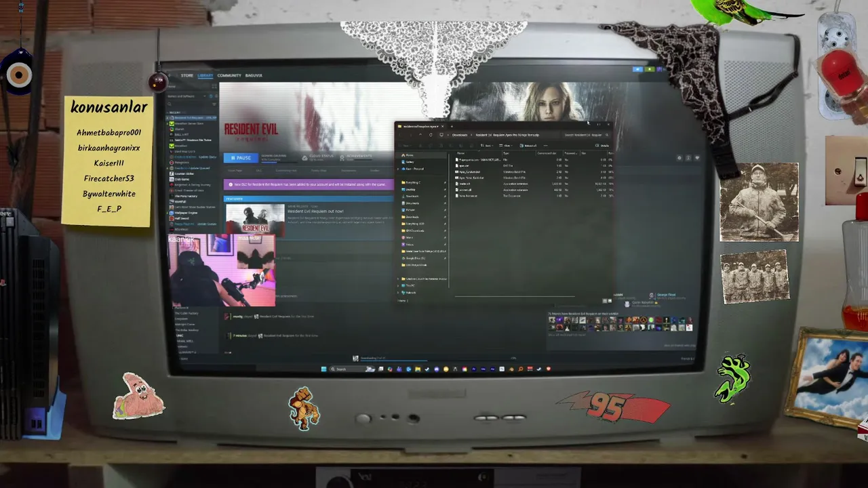Viewport: 868px width, 488px height.
Task: Switch to Steam LIBRARY tab
Action: [x=205, y=75]
